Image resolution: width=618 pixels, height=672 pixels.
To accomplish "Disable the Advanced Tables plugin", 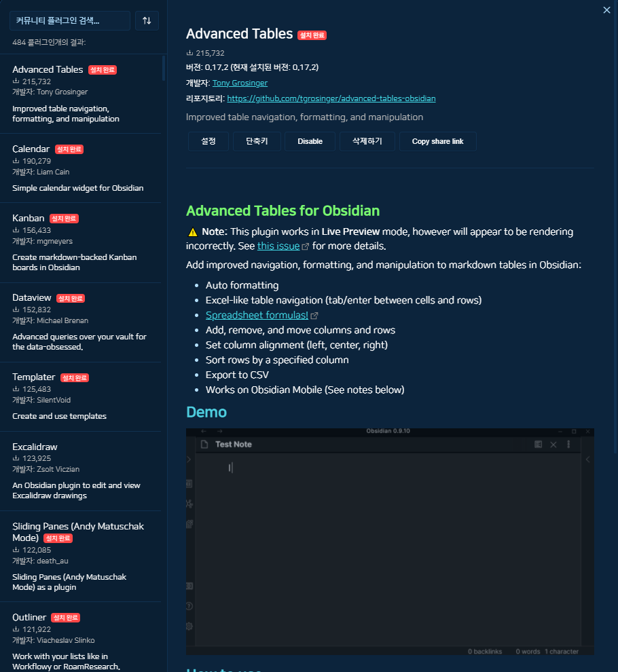I will coord(310,141).
